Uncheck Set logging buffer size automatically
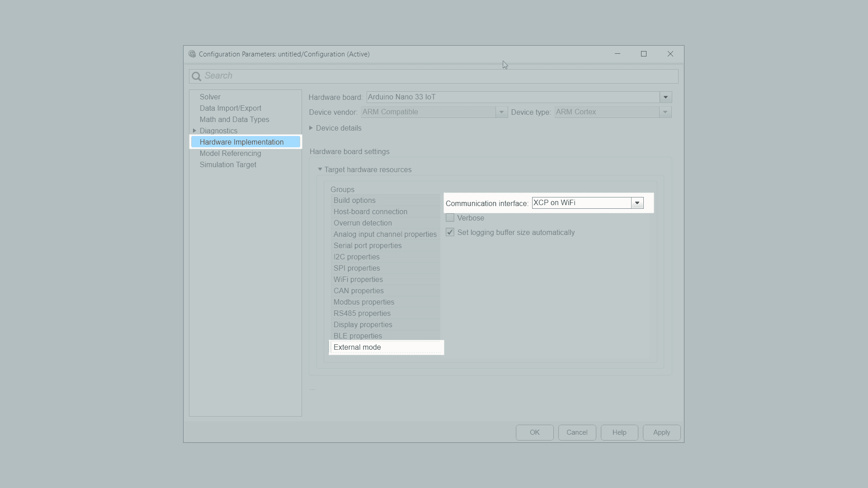The image size is (868, 488). (450, 233)
